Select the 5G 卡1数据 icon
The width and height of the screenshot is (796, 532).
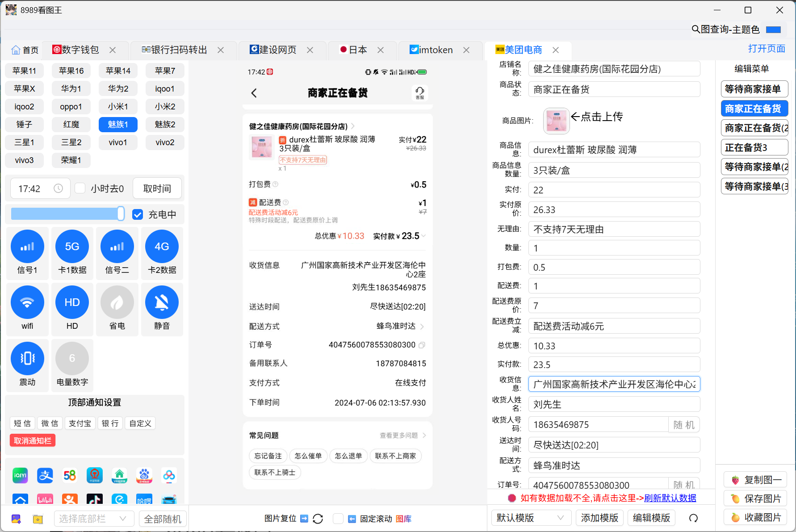(x=72, y=247)
